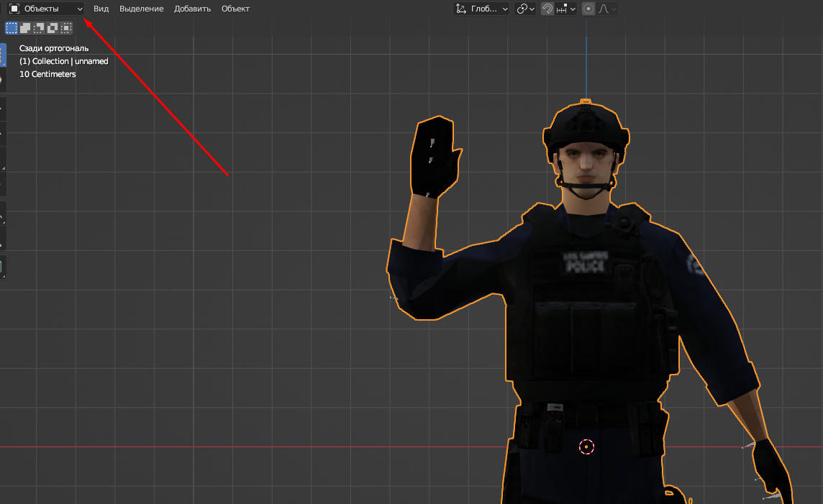Open the proportional editing falloff curve
The image size is (823, 504).
tap(607, 9)
